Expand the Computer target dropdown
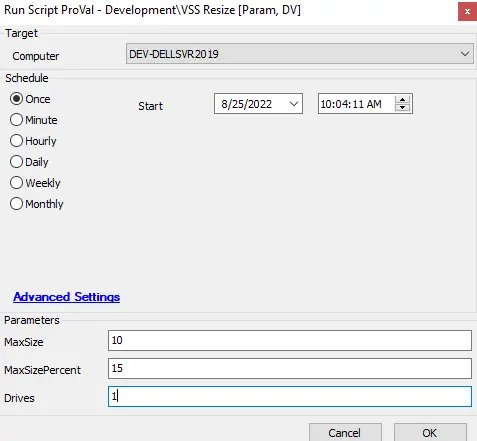Viewport: 477px width, 441px height. [x=465, y=54]
